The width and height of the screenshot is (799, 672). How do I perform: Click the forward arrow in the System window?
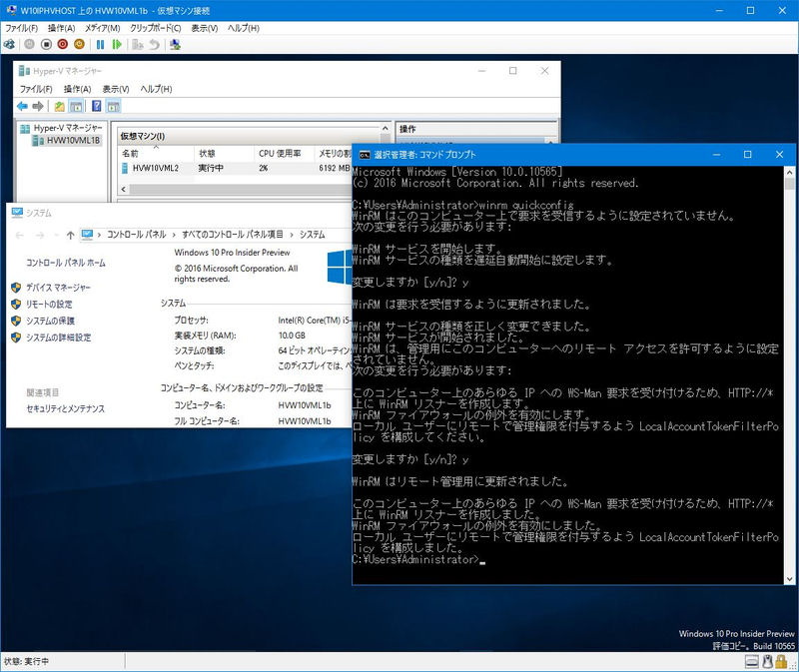pos(40,235)
